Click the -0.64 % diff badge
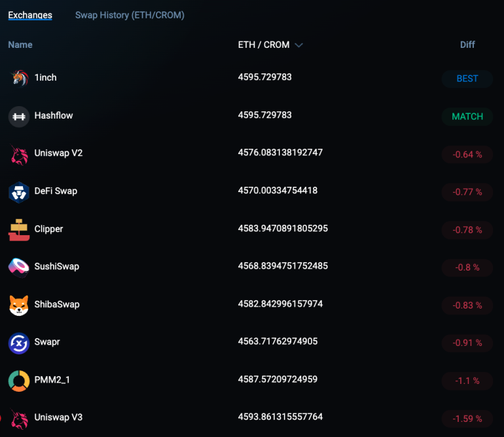The height and width of the screenshot is (437, 504). [467, 155]
